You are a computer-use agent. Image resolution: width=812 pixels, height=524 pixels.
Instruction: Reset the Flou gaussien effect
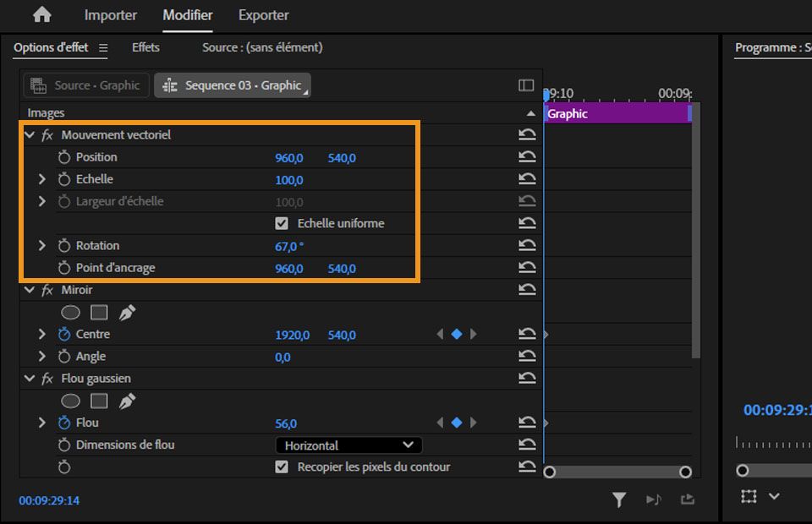[x=526, y=379]
